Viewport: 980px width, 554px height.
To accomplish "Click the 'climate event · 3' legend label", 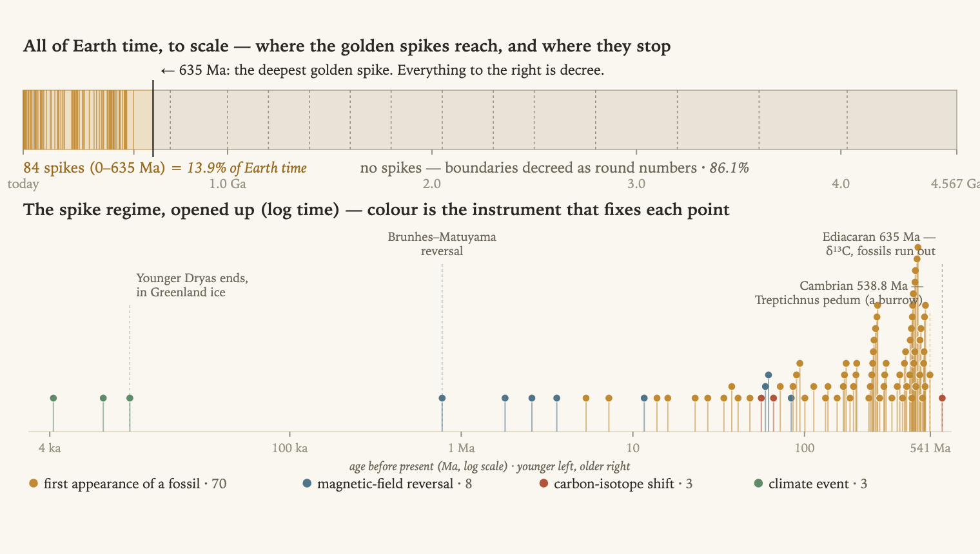I will [x=818, y=484].
